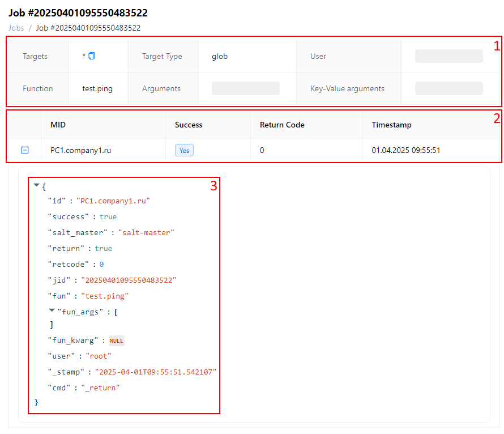Click the Yes success badge
Image resolution: width=504 pixels, height=434 pixels.
coord(184,151)
